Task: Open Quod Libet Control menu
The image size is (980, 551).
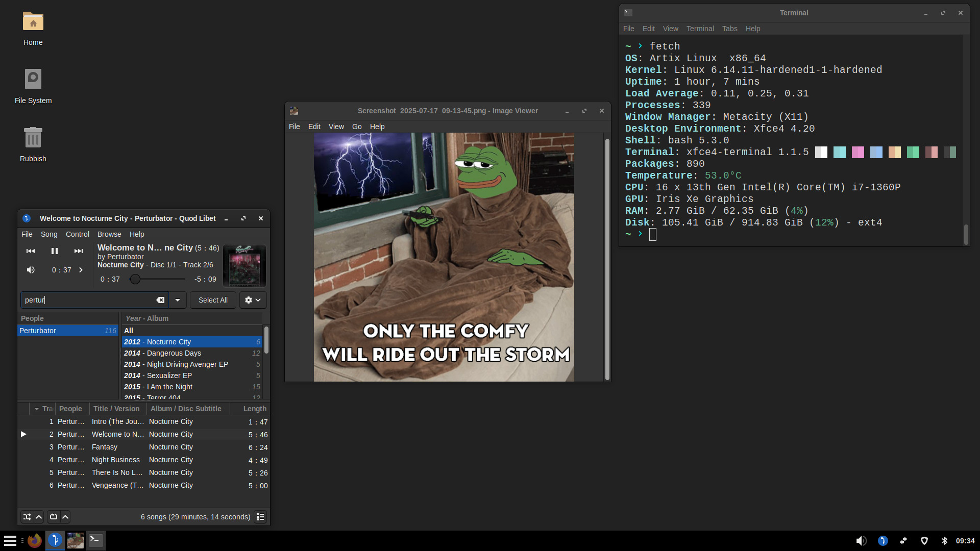Action: (78, 234)
